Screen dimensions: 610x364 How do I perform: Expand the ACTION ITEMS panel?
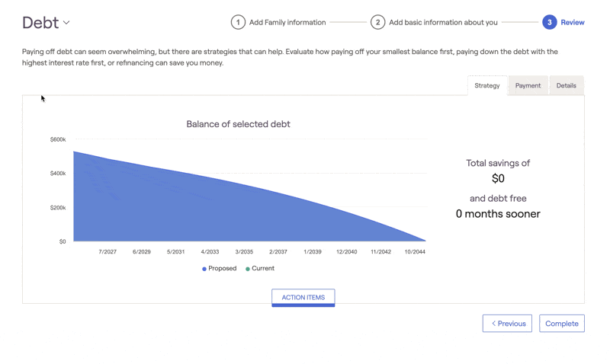click(303, 298)
